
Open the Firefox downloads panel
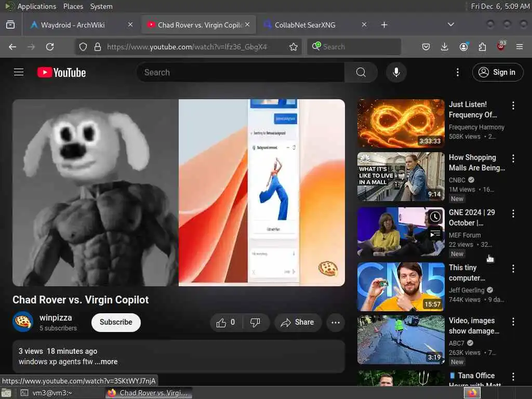[x=445, y=47]
